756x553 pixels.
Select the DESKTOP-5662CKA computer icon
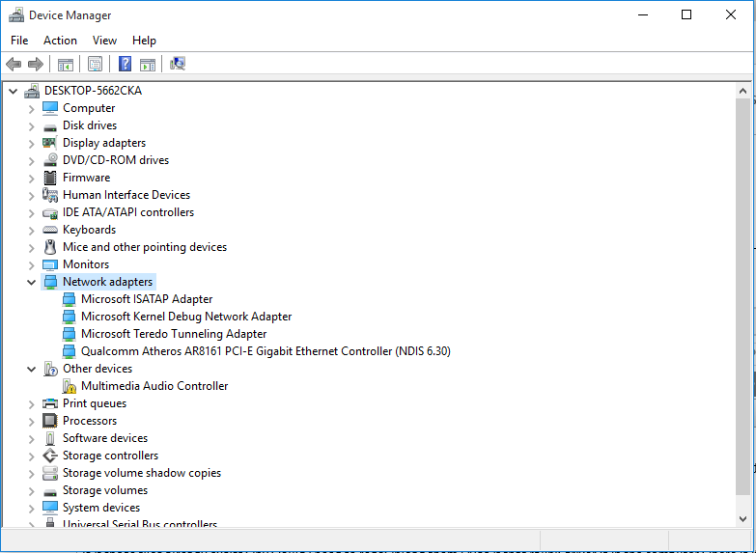[32, 91]
